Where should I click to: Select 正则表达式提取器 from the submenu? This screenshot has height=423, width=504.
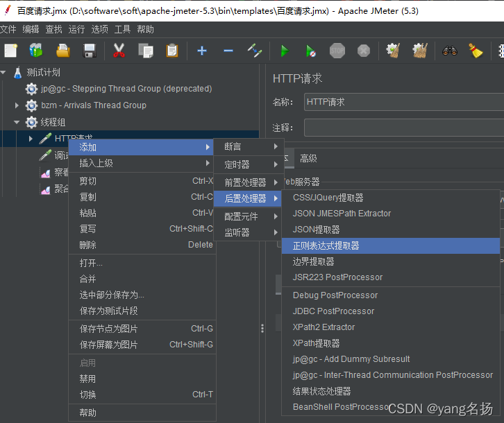(x=326, y=245)
